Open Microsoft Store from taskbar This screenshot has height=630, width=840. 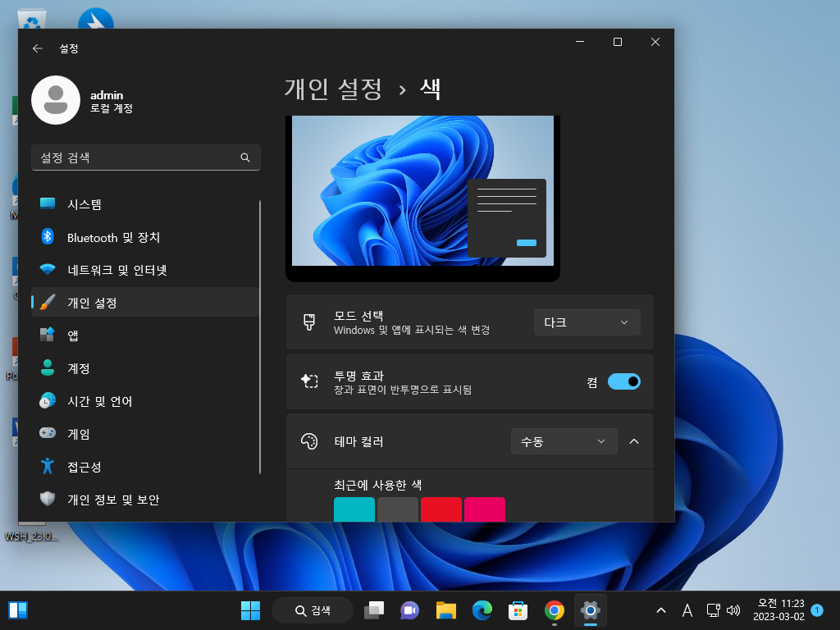pyautogui.click(x=518, y=610)
